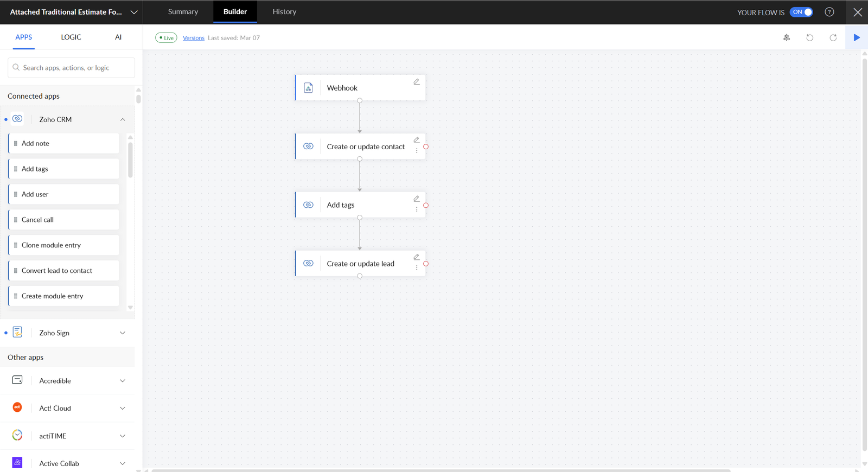Screen dimensions: 868x472
Task: Select the Create module entry action
Action: pyautogui.click(x=64, y=296)
